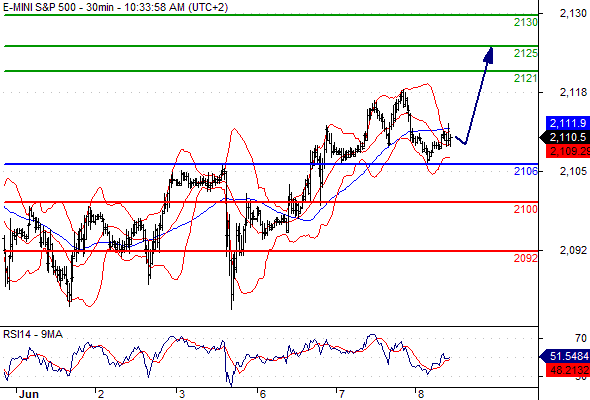Click the RSI14 - 9MA indicator label

pyautogui.click(x=33, y=334)
